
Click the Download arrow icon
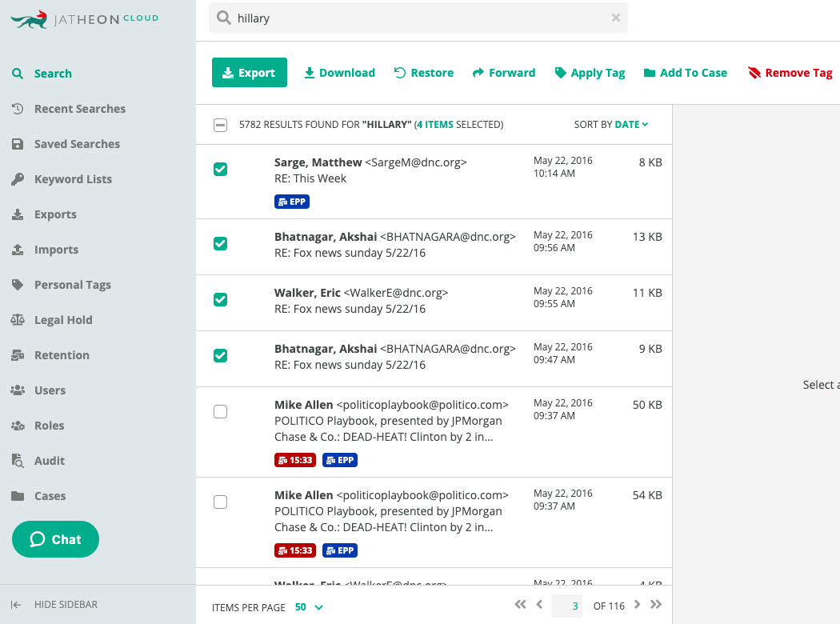tap(309, 73)
